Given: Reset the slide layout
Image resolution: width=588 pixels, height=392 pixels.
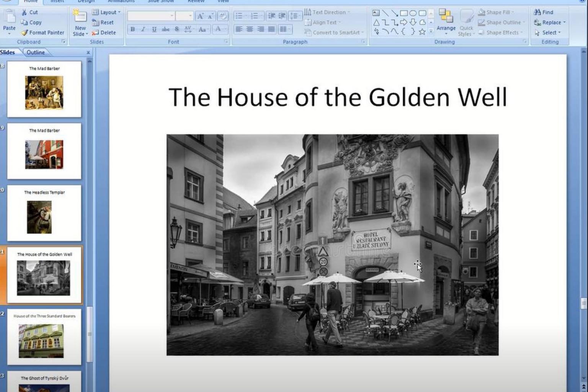Looking at the screenshot, I should (x=103, y=23).
